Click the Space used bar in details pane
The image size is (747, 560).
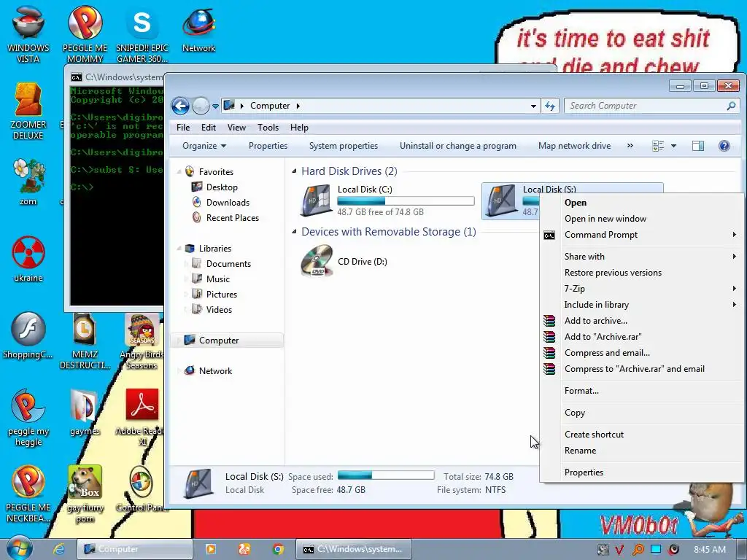(386, 475)
